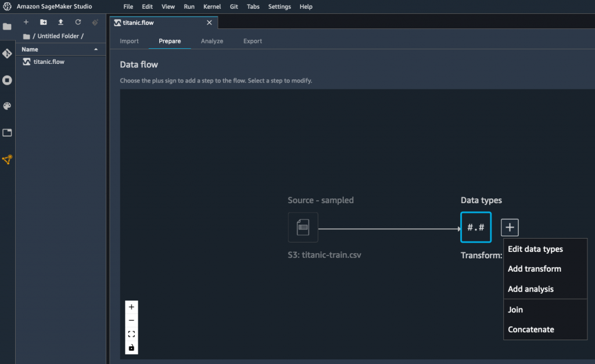Switch to the Analyze tab
The width and height of the screenshot is (595, 364).
[212, 41]
